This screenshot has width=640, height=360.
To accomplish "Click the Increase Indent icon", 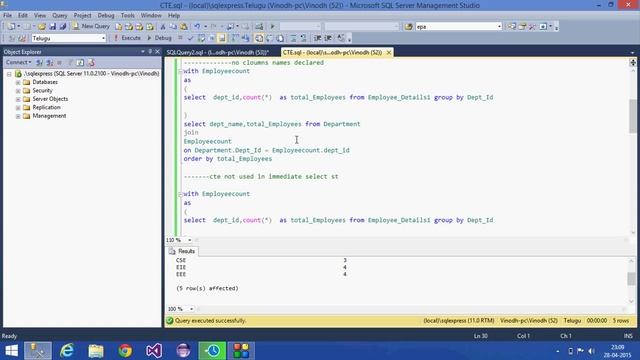I will [x=328, y=38].
